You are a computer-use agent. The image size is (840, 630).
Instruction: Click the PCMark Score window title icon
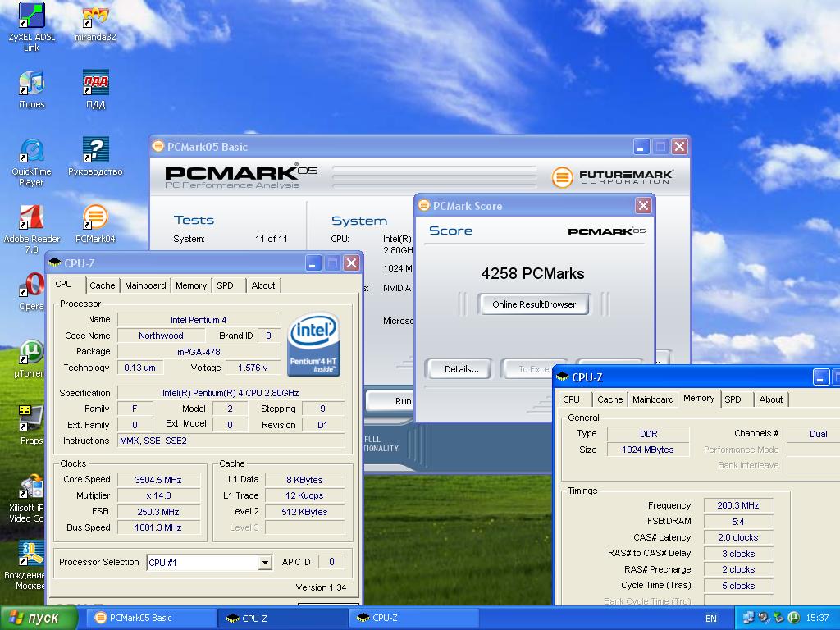click(424, 205)
